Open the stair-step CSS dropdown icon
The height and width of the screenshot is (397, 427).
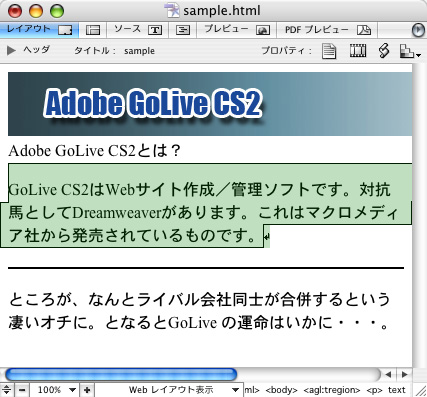410,51
